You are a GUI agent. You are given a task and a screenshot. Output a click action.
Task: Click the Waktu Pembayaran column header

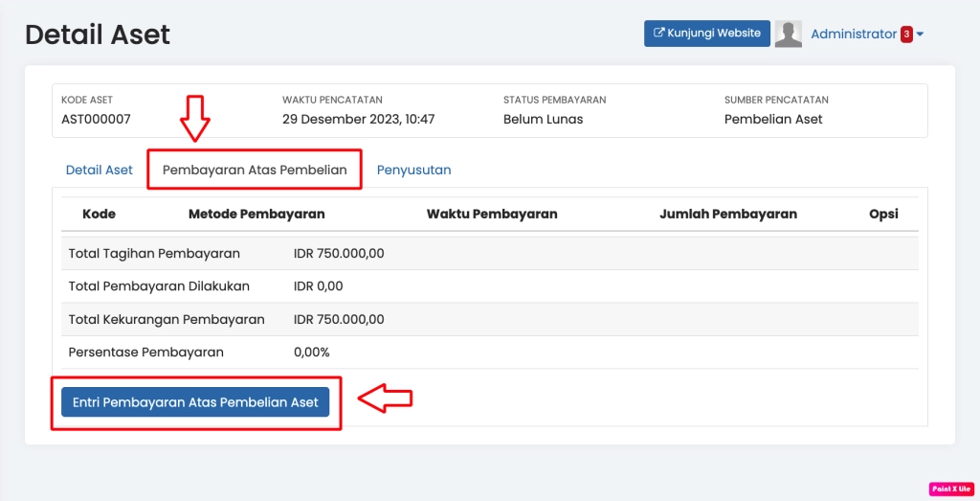click(x=492, y=214)
